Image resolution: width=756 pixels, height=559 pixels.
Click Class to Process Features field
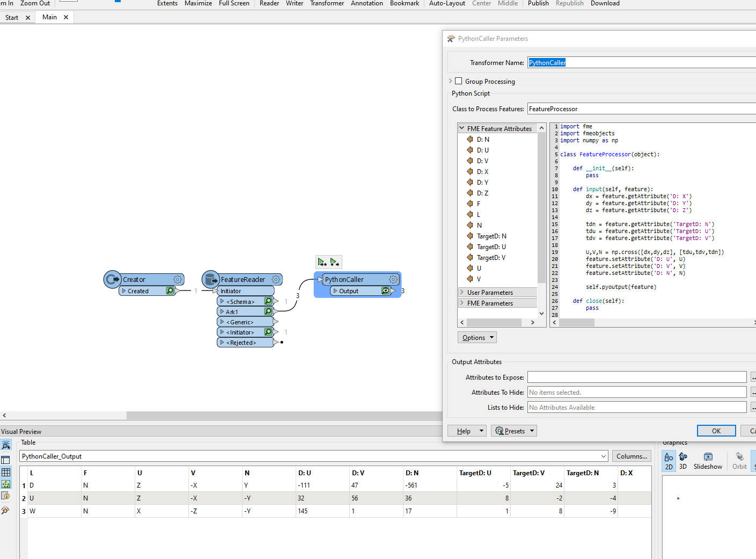[642, 108]
